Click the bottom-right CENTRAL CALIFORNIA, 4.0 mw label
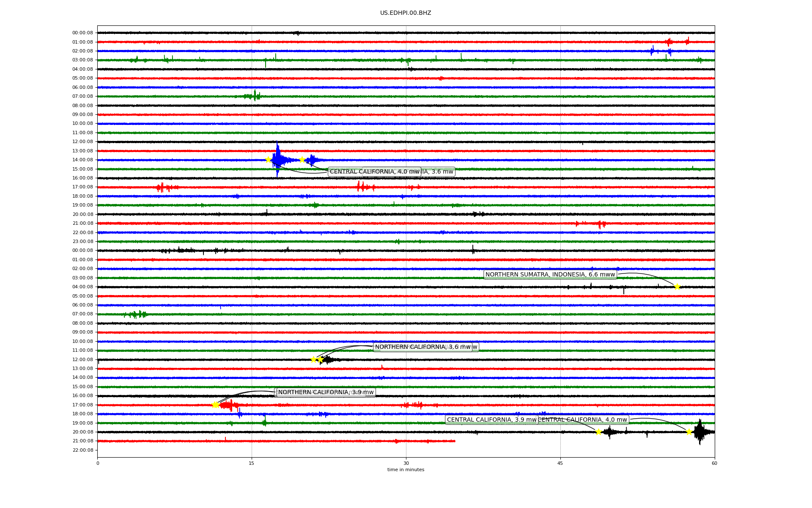The image size is (812, 508). point(583,420)
